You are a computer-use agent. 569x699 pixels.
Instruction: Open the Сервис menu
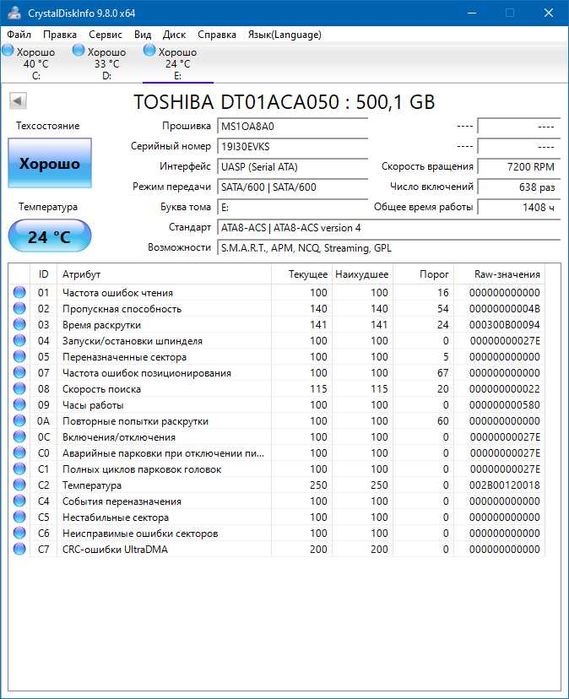[x=105, y=34]
